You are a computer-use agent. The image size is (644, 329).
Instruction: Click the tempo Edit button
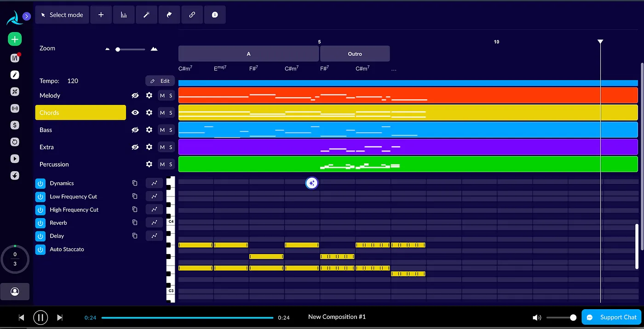tap(160, 81)
